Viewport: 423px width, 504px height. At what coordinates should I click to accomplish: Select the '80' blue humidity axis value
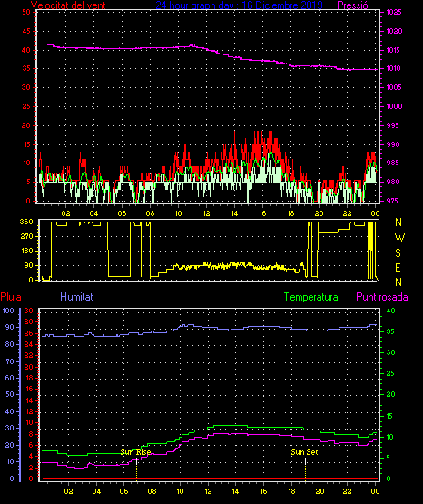pos(10,344)
